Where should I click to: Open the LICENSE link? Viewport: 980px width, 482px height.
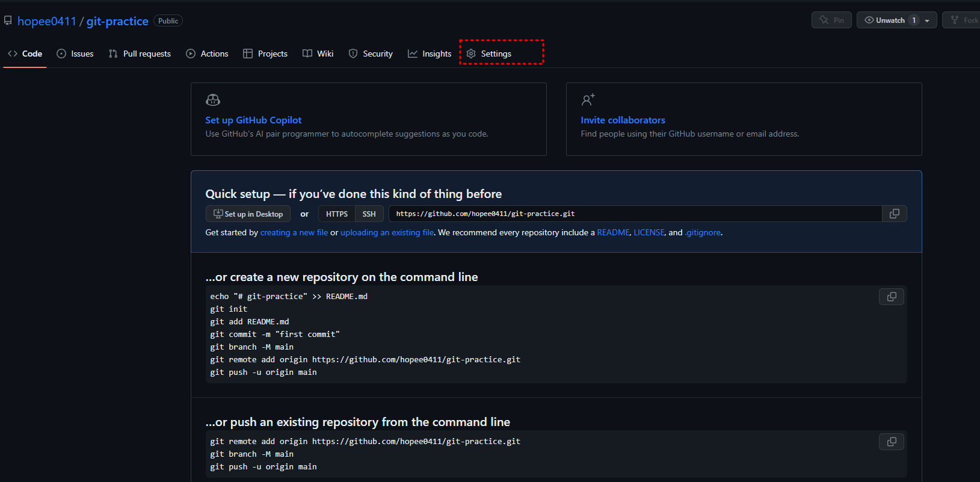pos(649,232)
